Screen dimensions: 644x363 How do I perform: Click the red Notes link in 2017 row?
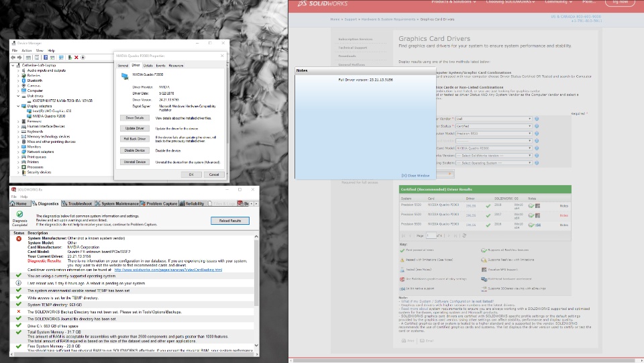click(563, 215)
